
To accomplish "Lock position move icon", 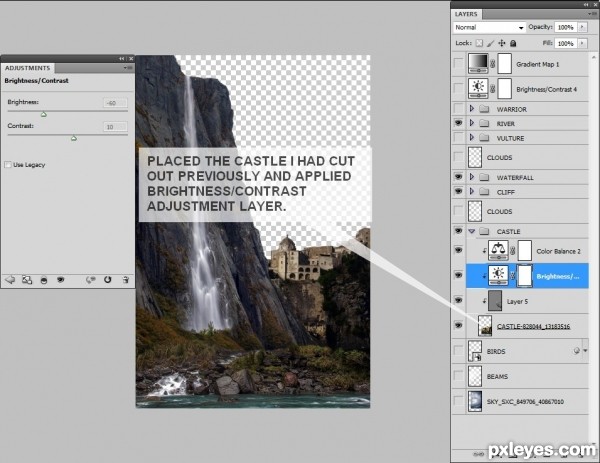I will click(502, 43).
